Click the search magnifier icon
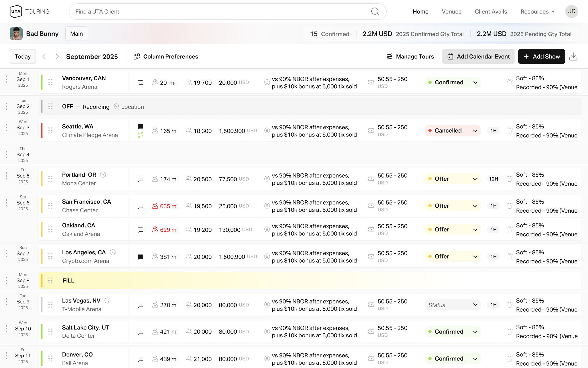Image resolution: width=588 pixels, height=368 pixels. click(x=375, y=12)
